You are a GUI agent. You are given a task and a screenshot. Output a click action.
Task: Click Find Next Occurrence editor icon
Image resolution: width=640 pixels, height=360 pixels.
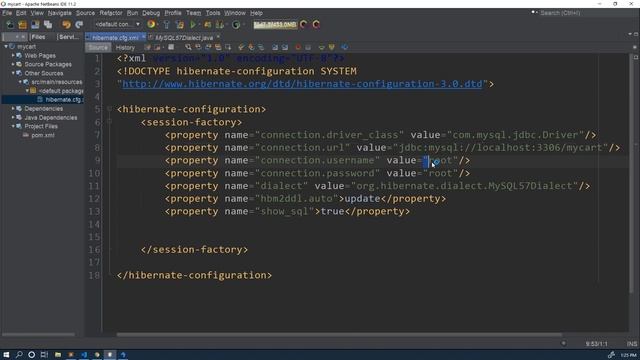(208, 47)
